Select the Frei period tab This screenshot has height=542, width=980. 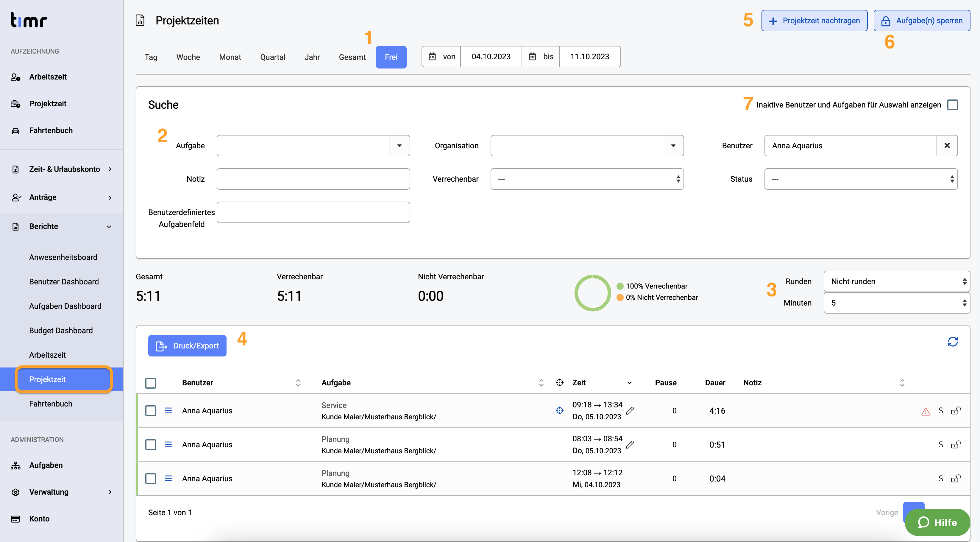(x=391, y=57)
